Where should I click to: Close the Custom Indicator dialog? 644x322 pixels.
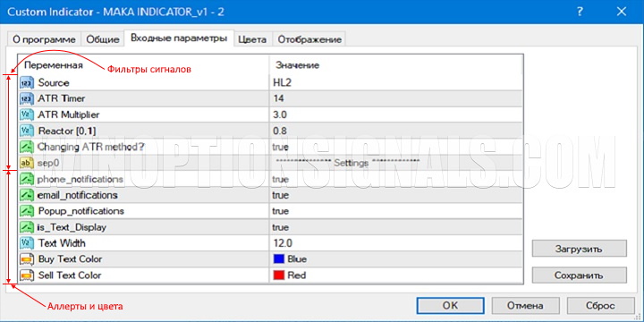[x=622, y=12]
